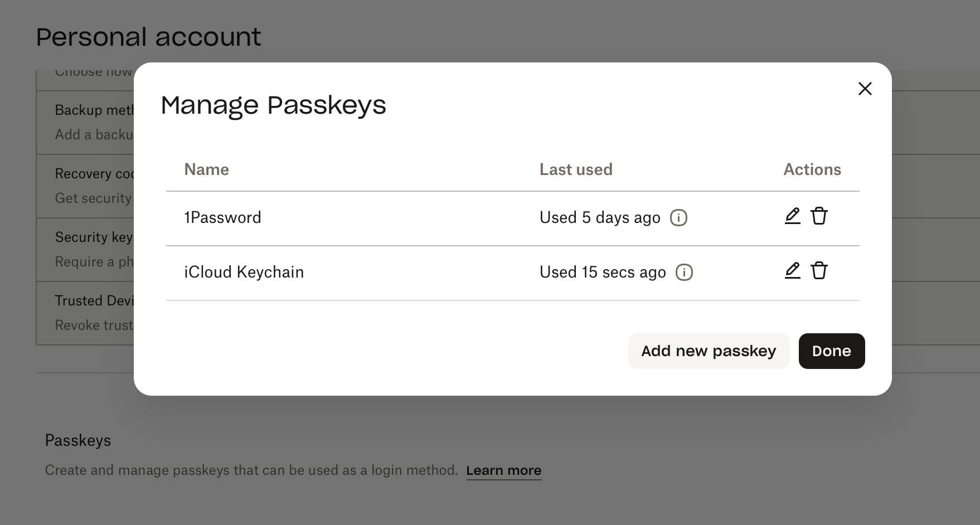
Task: Remove the iCloud Keychain passkey
Action: click(819, 271)
